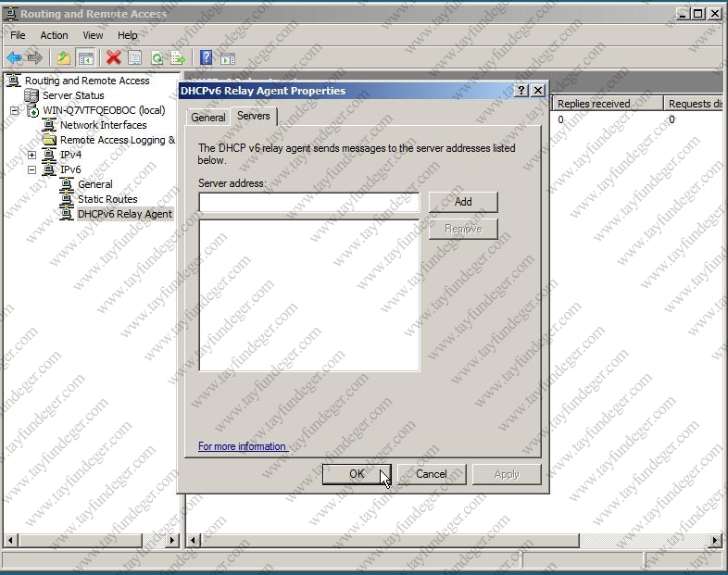Select DHCPv6 Relay Agent in the tree
The width and height of the screenshot is (728, 575).
click(125, 214)
